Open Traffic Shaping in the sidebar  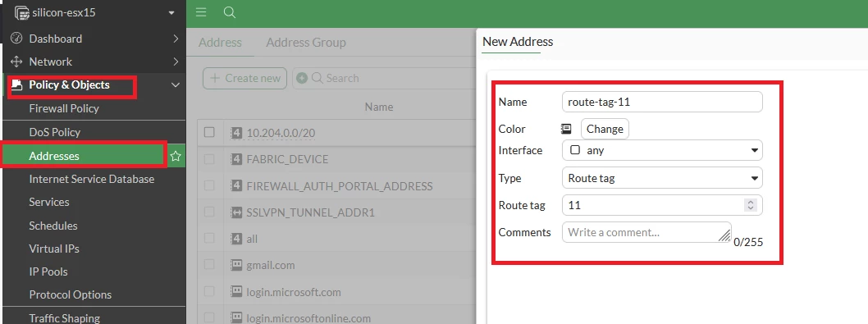[x=65, y=318]
